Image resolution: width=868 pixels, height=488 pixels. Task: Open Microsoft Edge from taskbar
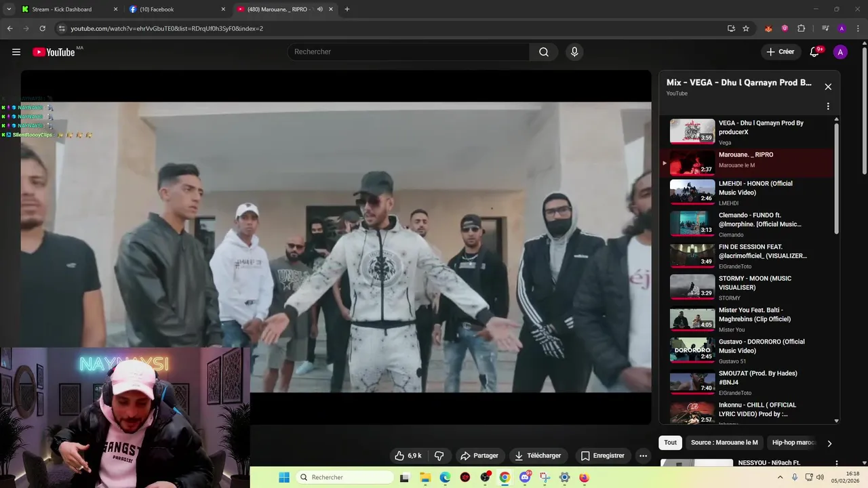445,477
